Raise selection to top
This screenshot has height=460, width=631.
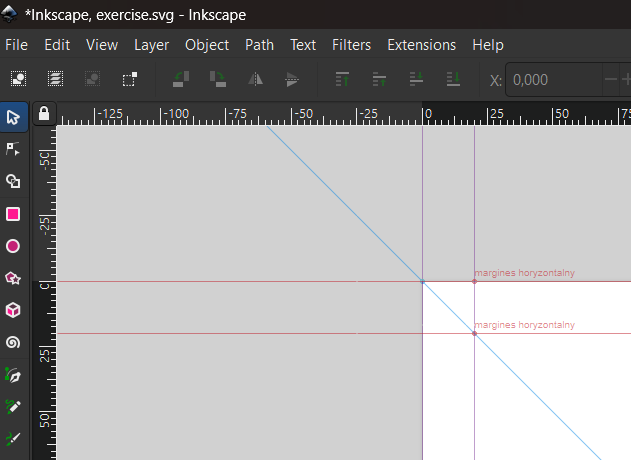tap(342, 79)
